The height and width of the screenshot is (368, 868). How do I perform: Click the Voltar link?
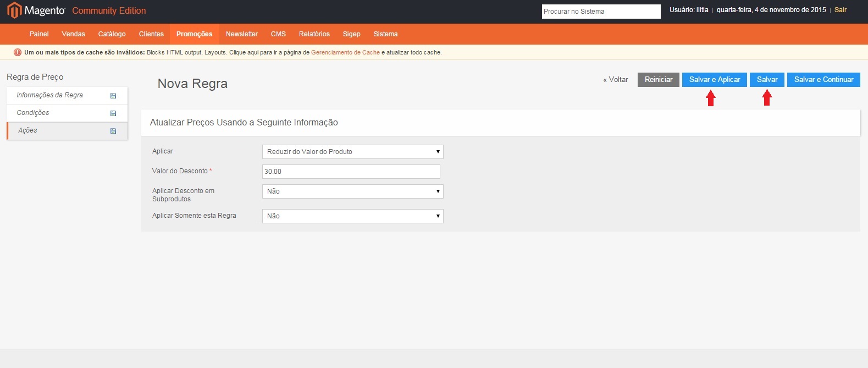click(x=615, y=80)
